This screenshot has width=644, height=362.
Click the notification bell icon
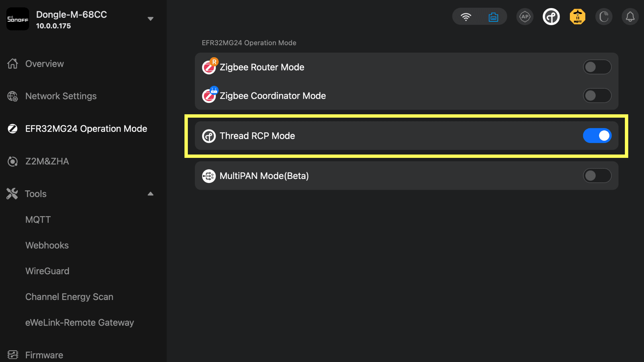[630, 17]
